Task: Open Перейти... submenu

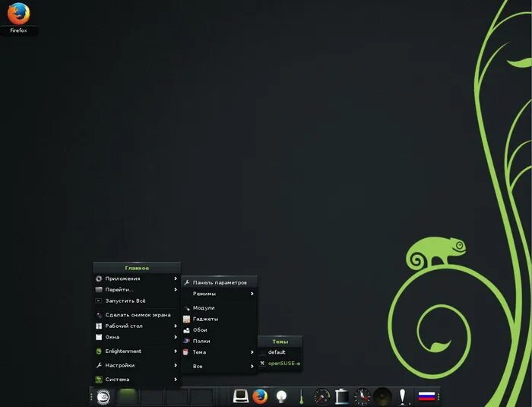Action: point(137,290)
